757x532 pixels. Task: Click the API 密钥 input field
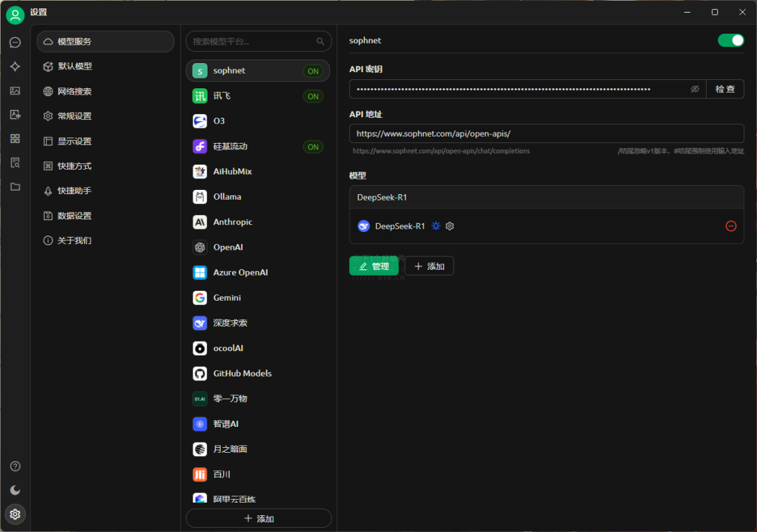(x=527, y=89)
